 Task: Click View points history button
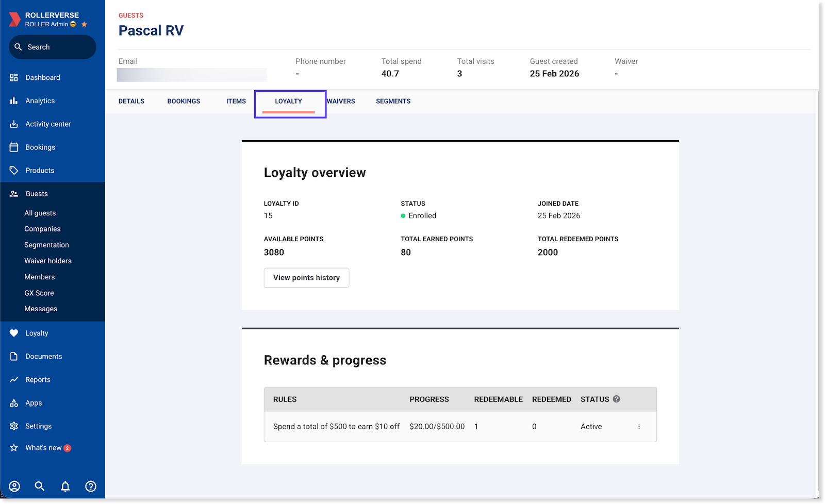click(x=306, y=278)
